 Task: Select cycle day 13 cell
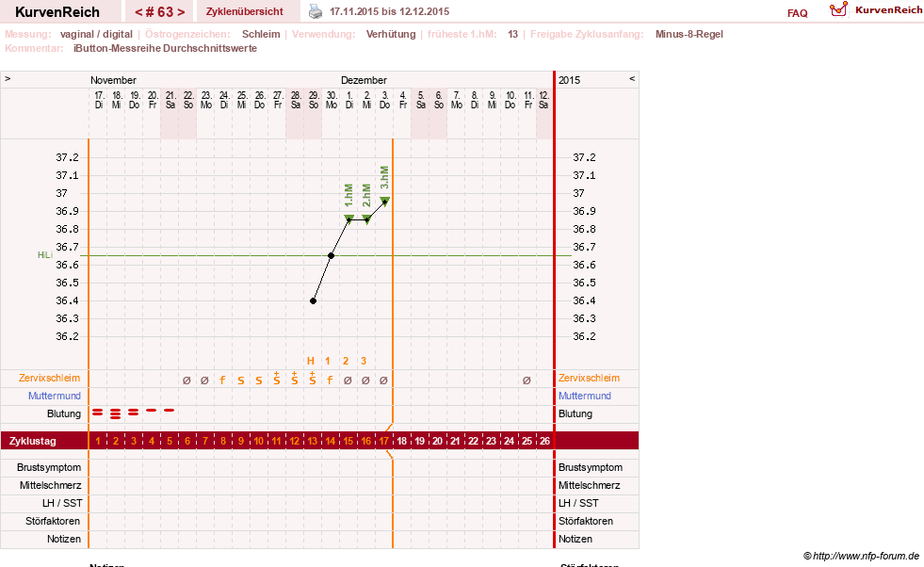pyautogui.click(x=313, y=441)
